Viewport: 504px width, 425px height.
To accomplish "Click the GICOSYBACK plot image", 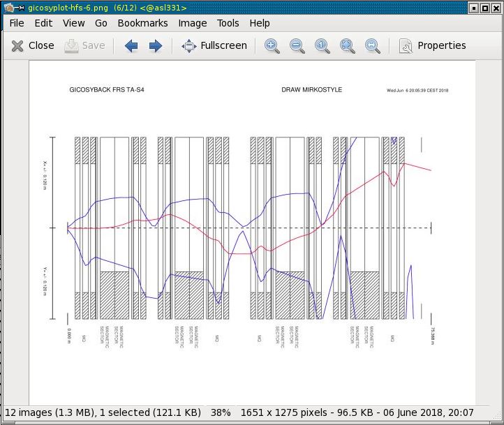I will [x=251, y=230].
